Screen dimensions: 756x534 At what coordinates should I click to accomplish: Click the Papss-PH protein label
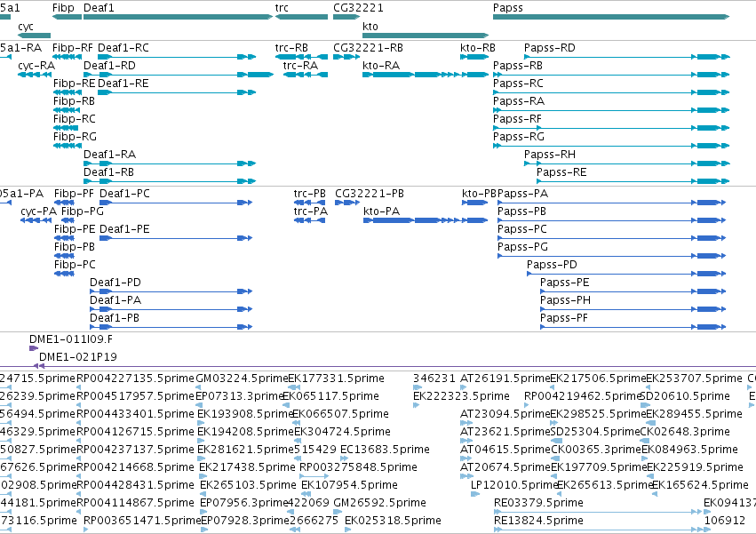tap(565, 300)
